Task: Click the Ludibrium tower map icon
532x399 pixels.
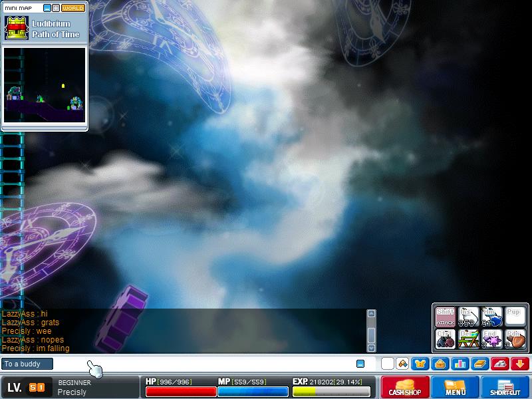Action: click(x=16, y=28)
